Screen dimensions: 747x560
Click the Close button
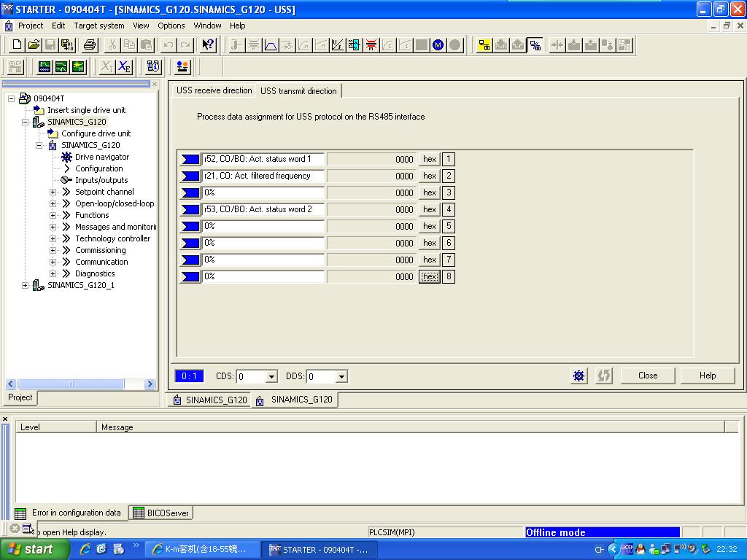coord(648,376)
